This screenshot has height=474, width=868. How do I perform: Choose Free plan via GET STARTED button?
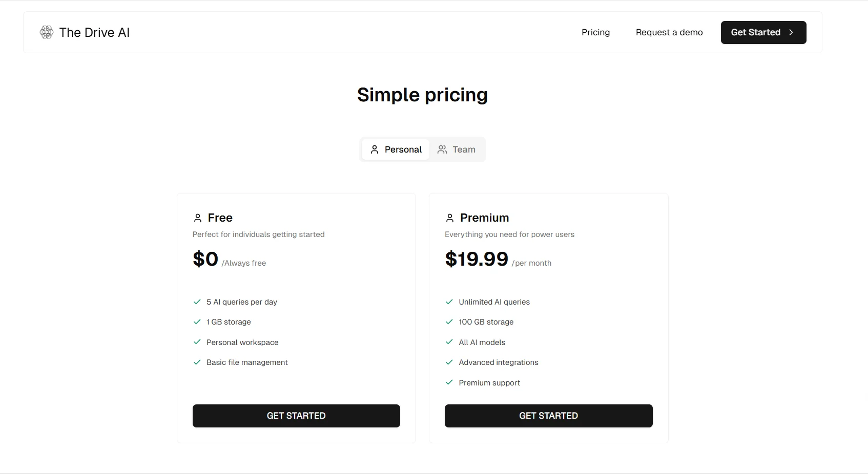coord(296,416)
